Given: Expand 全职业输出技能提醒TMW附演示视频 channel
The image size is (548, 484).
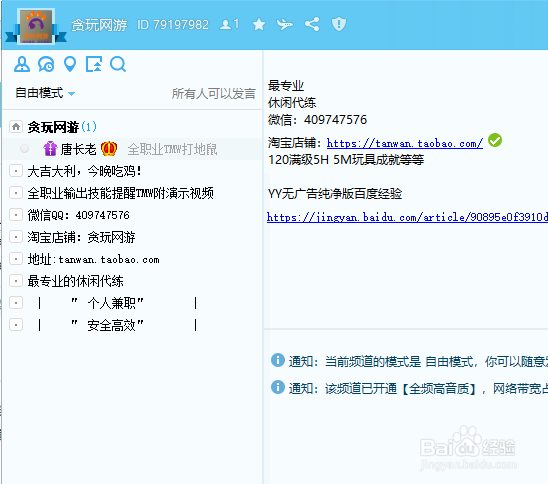Looking at the screenshot, I should [16, 193].
